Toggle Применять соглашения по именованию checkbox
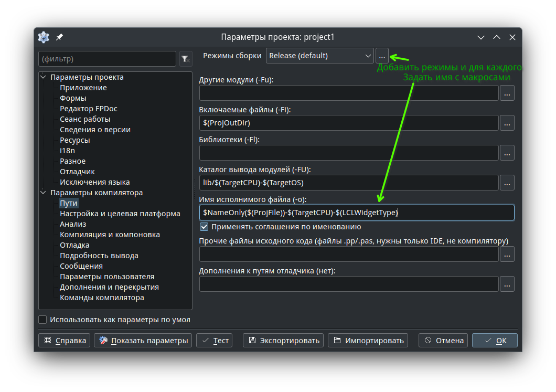The image size is (556, 392). point(204,227)
